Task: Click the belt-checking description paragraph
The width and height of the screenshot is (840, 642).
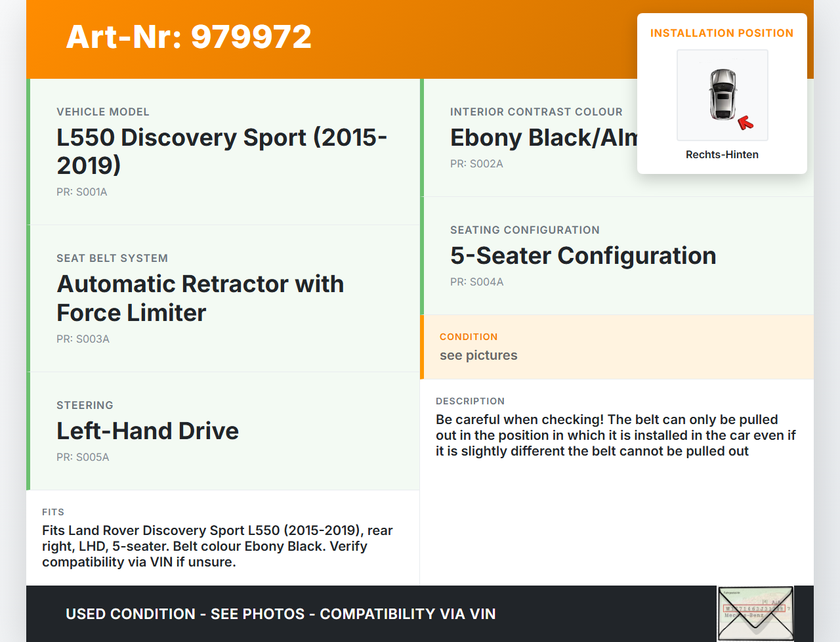Action: pyautogui.click(x=616, y=435)
